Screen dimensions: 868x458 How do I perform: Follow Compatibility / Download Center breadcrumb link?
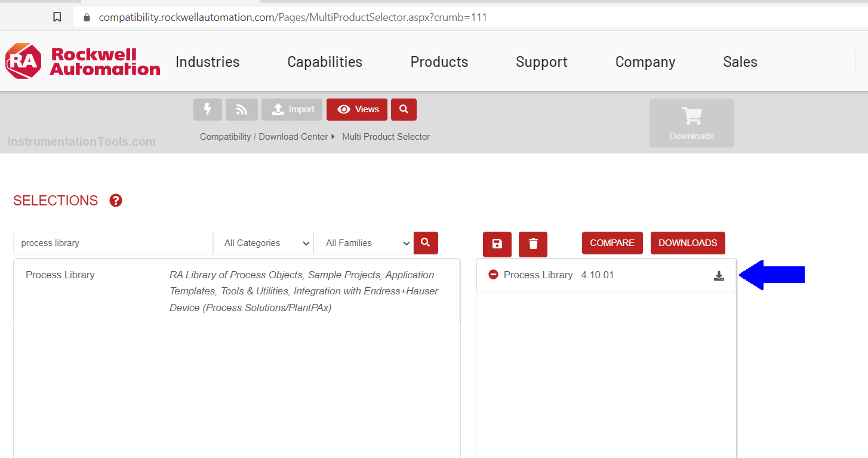tap(264, 137)
